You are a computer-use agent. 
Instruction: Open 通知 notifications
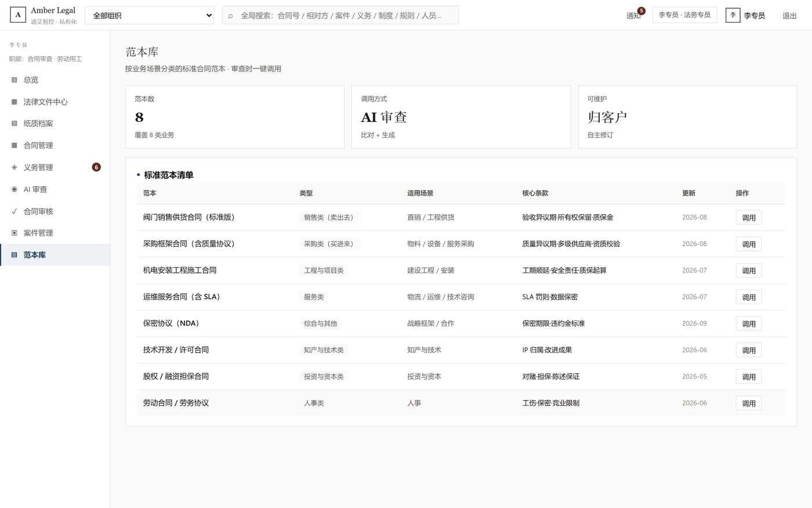coord(633,16)
